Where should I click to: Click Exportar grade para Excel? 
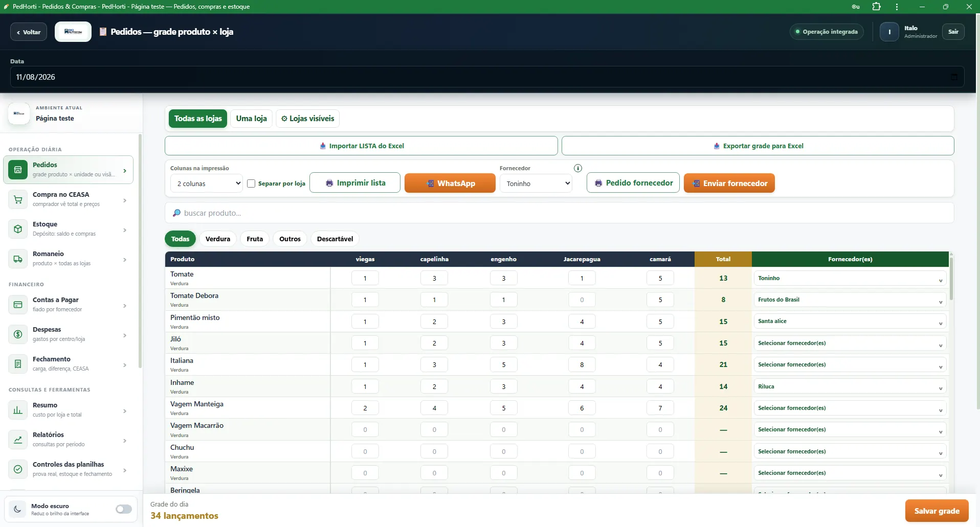tap(758, 146)
